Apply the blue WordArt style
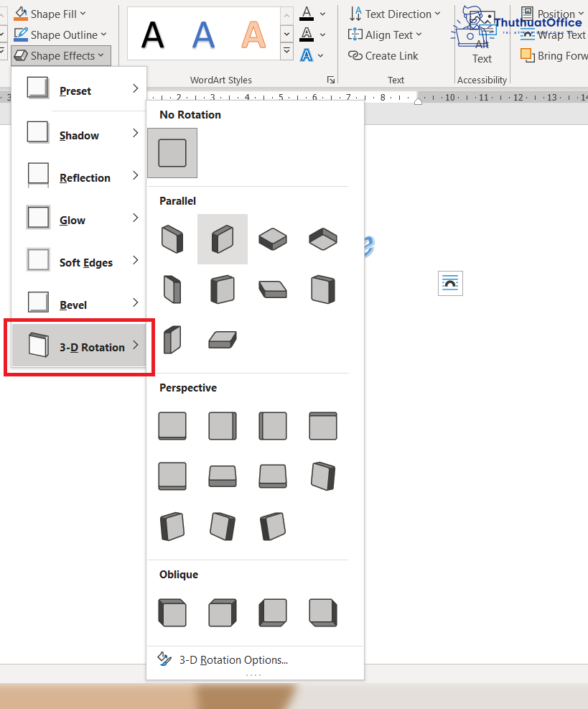 (x=203, y=34)
